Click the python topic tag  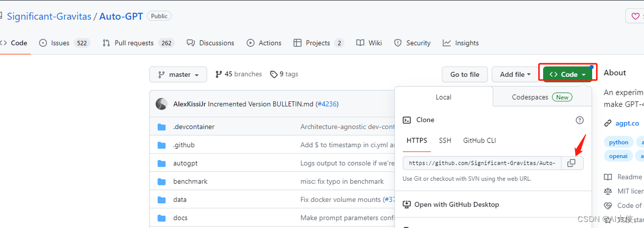618,142
